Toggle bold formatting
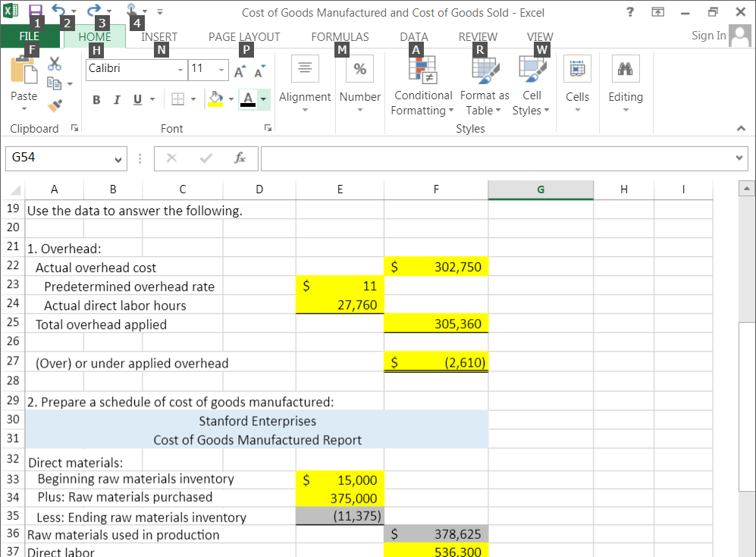The height and width of the screenshot is (557, 756). click(x=96, y=99)
